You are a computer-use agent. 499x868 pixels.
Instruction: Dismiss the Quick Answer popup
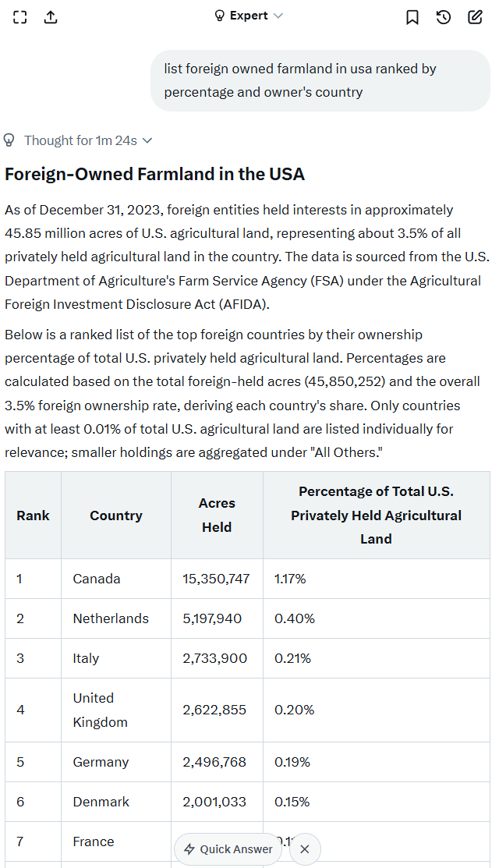(x=305, y=849)
